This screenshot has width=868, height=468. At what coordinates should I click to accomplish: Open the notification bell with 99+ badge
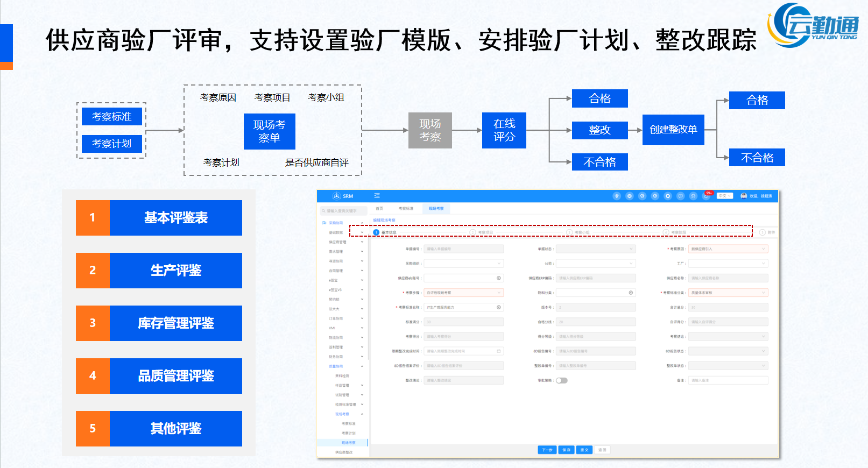(x=706, y=196)
